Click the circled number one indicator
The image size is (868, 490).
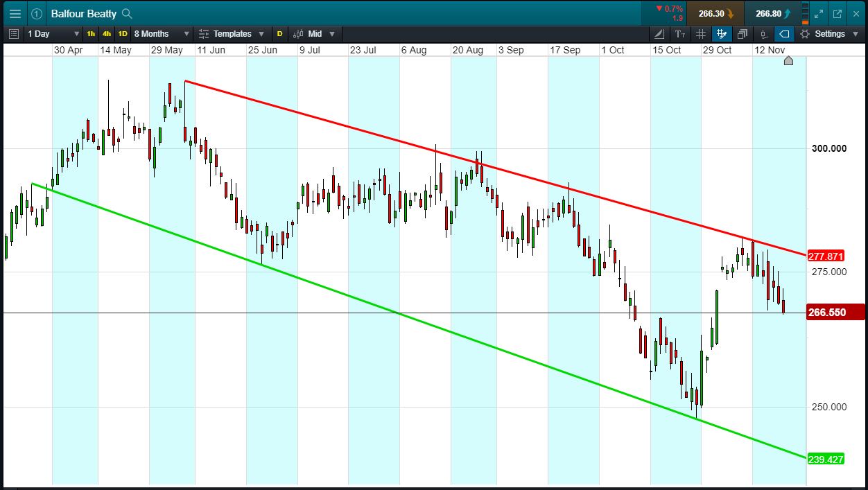(37, 13)
